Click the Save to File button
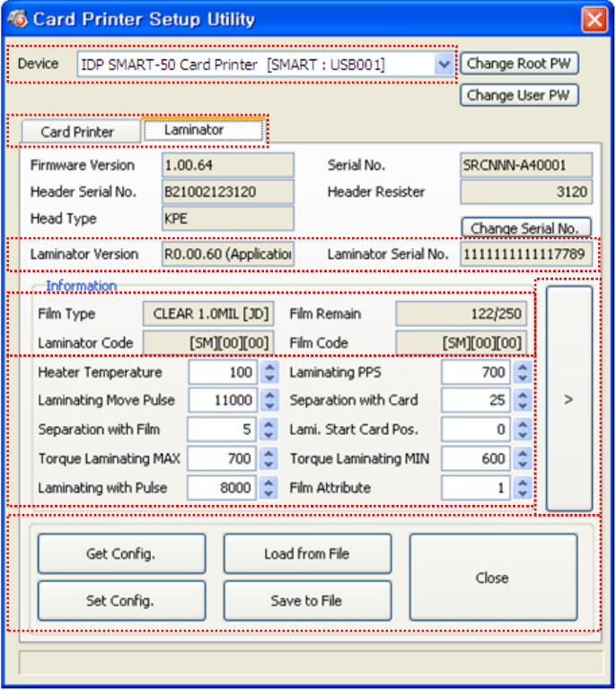 tap(307, 601)
